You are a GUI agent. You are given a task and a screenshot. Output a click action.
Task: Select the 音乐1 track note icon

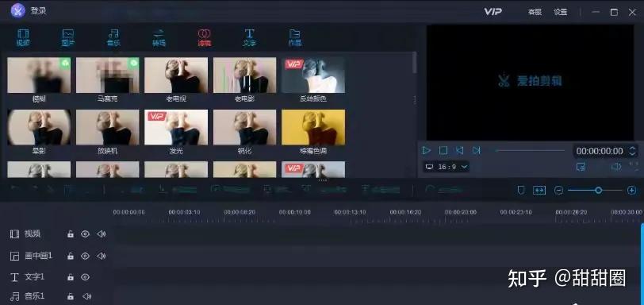point(15,296)
